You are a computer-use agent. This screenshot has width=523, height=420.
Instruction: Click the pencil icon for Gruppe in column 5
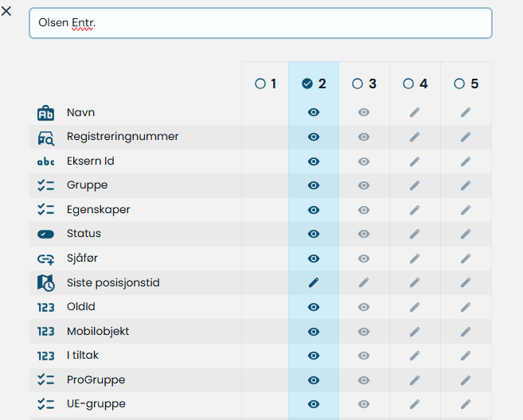point(466,185)
